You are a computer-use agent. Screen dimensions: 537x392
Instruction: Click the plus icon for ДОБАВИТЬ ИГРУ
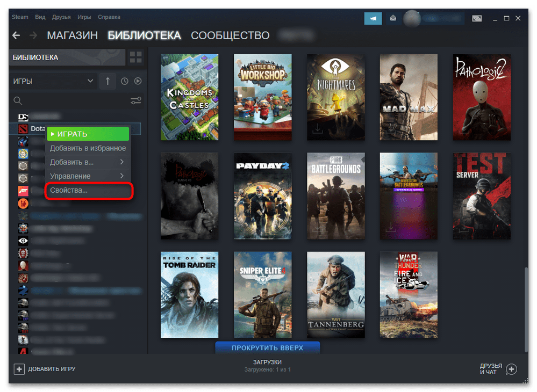[19, 369]
